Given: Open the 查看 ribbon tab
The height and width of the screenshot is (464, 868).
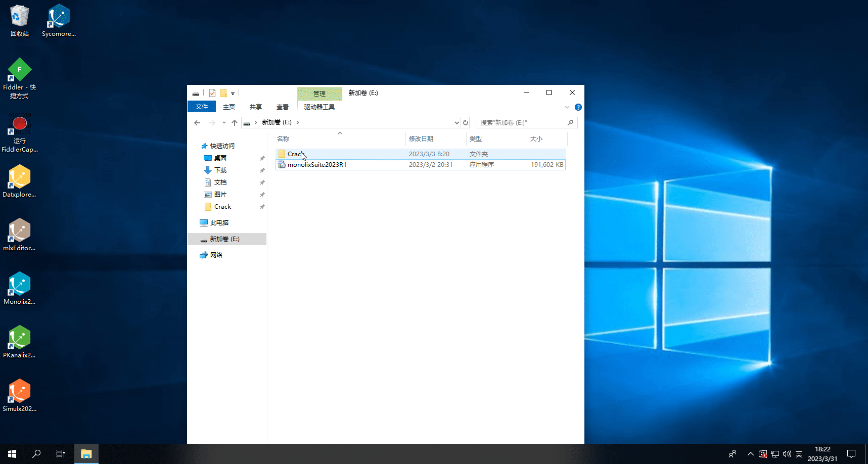Looking at the screenshot, I should pos(283,107).
